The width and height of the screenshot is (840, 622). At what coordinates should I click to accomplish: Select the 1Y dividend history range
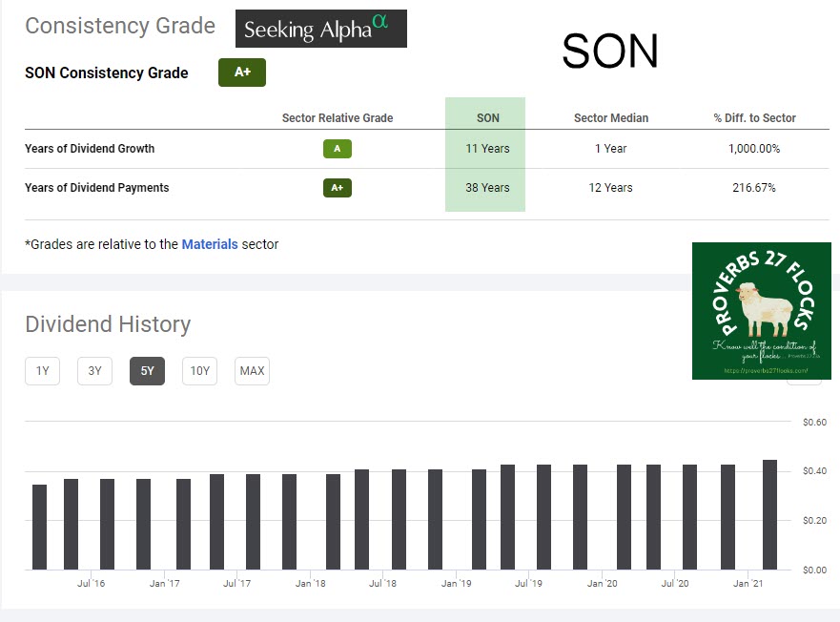pyautogui.click(x=42, y=371)
